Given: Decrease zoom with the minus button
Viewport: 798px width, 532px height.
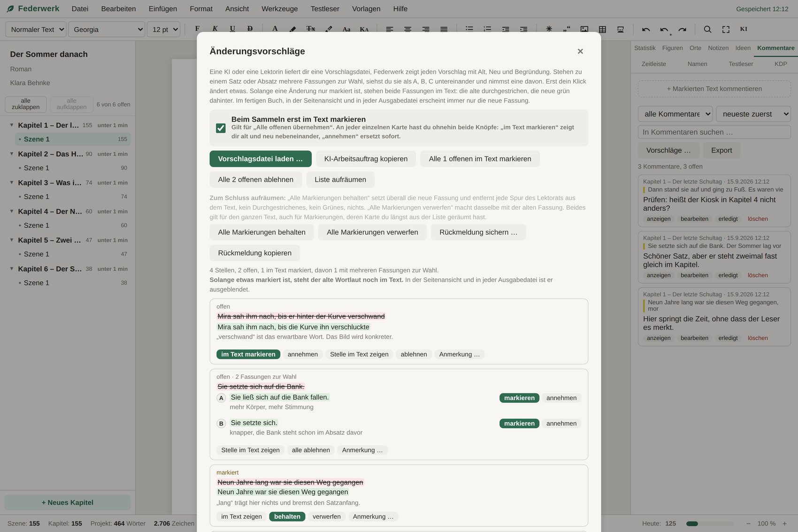Looking at the screenshot, I should tap(748, 523).
